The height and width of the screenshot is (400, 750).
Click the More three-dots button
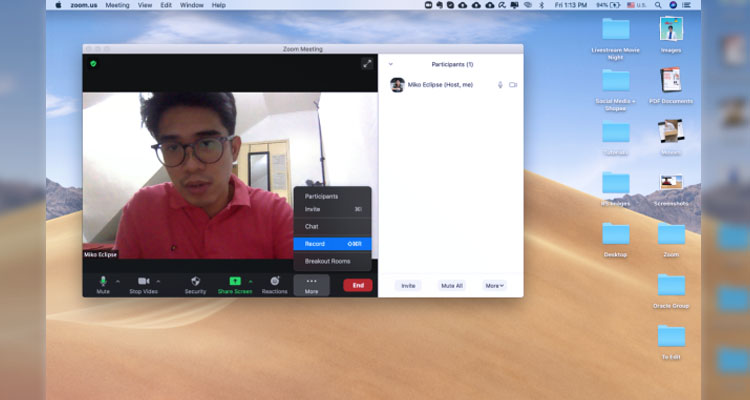pyautogui.click(x=311, y=285)
